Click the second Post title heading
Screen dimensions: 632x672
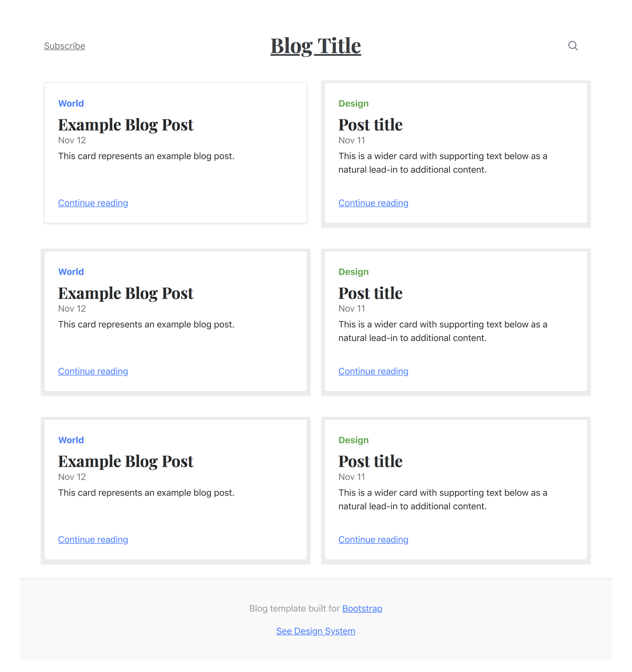pyautogui.click(x=370, y=293)
